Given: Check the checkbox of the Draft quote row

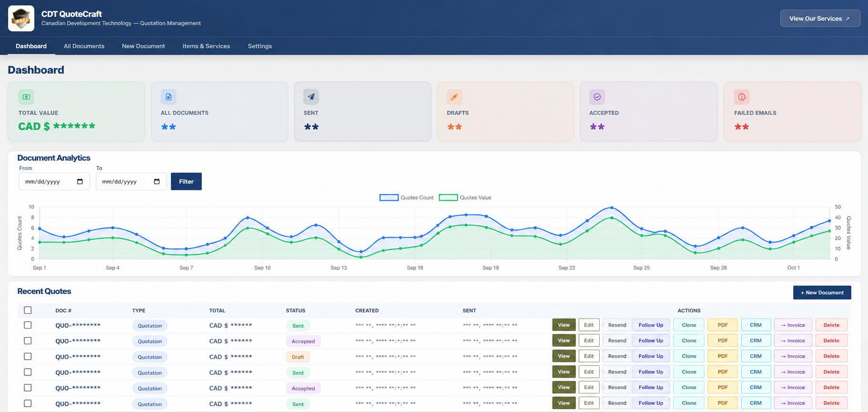Looking at the screenshot, I should (x=28, y=356).
